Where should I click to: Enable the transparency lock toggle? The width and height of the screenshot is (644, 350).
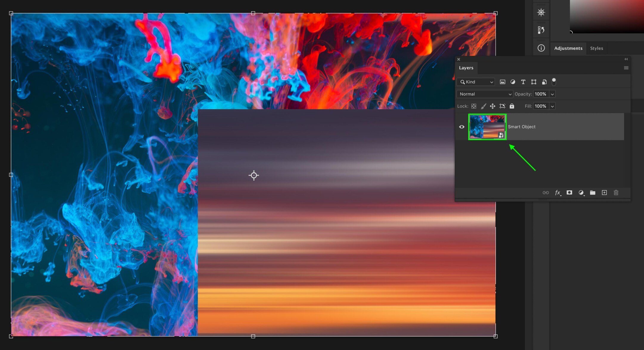coord(473,106)
